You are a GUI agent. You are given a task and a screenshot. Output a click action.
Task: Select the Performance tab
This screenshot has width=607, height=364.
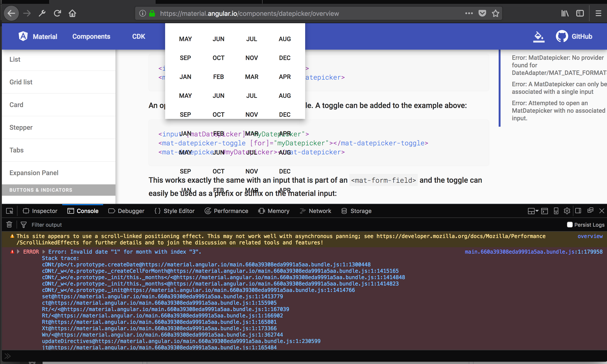click(x=226, y=211)
